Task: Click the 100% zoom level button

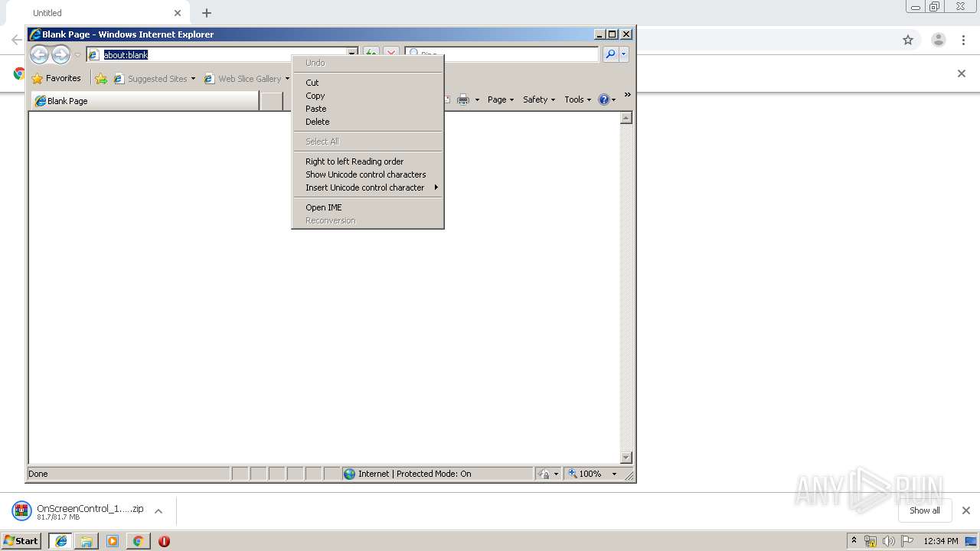Action: click(x=585, y=474)
